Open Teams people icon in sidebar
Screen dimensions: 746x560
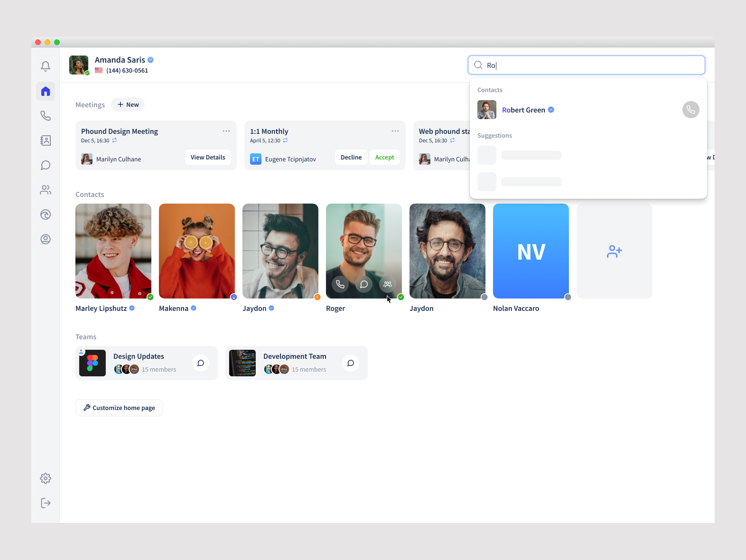click(46, 190)
